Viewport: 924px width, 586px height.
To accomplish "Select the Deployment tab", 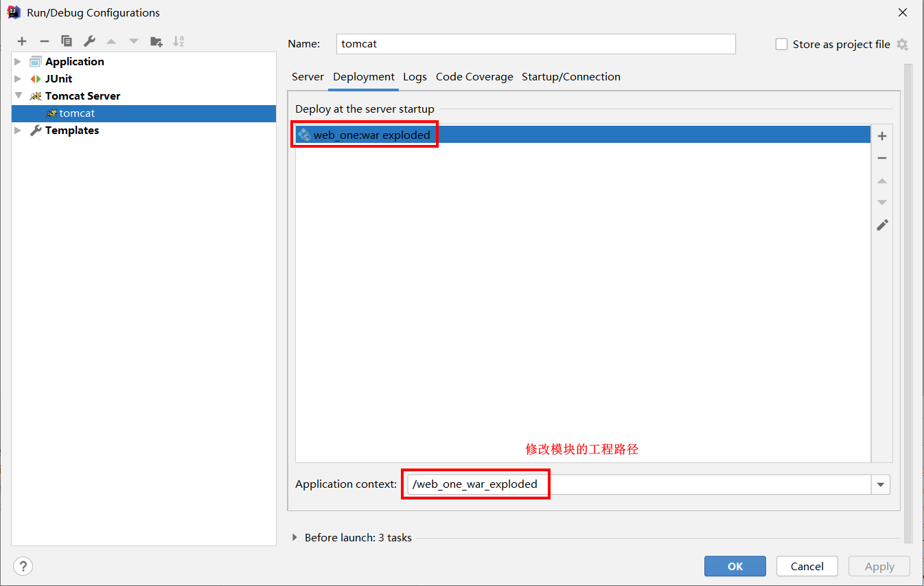I will (364, 77).
